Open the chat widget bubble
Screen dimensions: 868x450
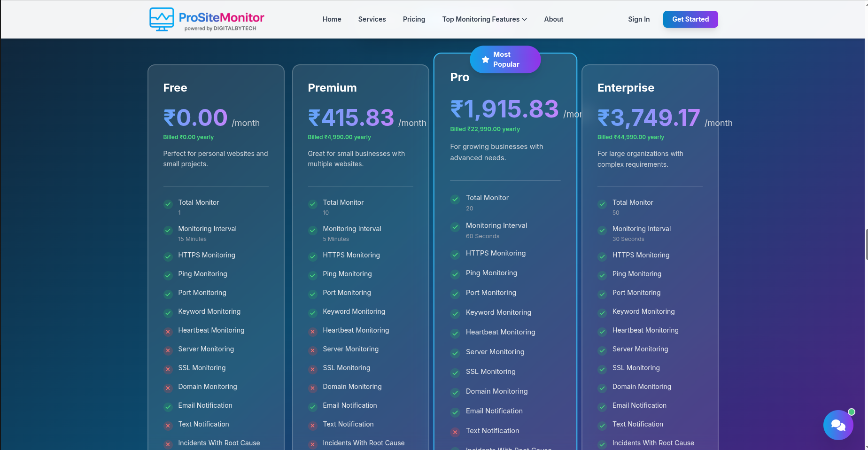coord(838,425)
